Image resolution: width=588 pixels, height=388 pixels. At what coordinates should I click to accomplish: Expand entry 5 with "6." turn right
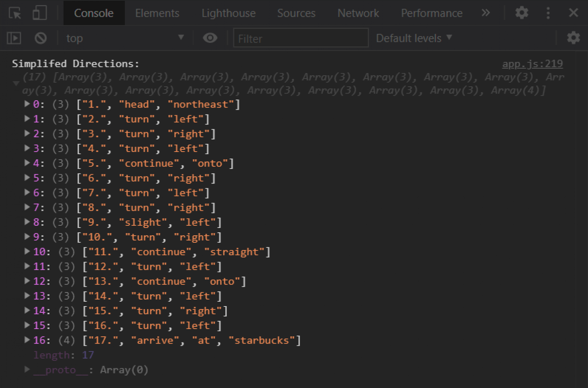(27, 178)
